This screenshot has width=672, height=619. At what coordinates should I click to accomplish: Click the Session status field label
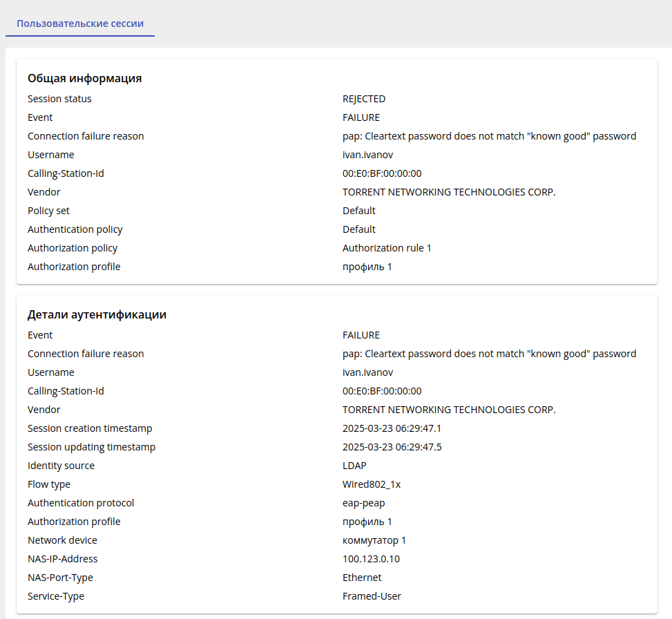tap(59, 99)
